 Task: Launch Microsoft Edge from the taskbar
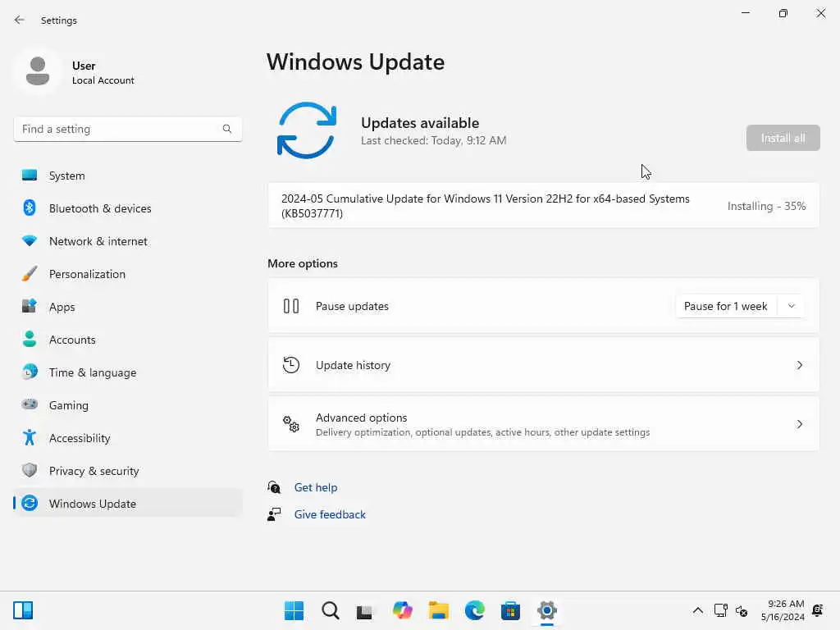[x=475, y=610]
